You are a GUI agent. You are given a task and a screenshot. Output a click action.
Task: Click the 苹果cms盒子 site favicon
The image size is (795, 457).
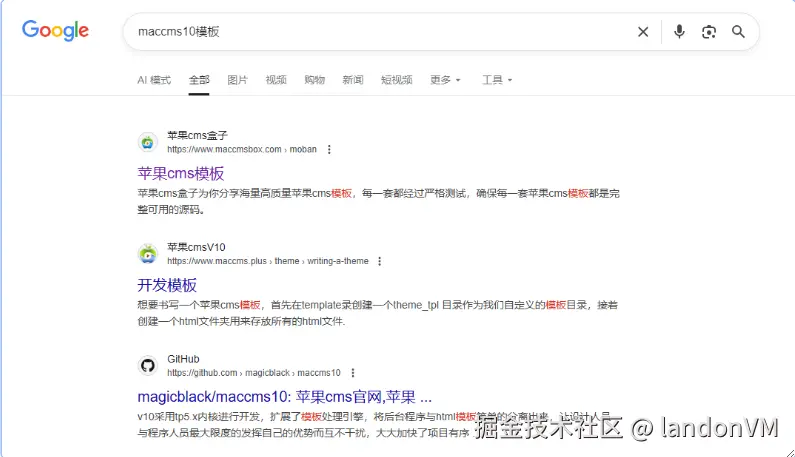(x=148, y=143)
